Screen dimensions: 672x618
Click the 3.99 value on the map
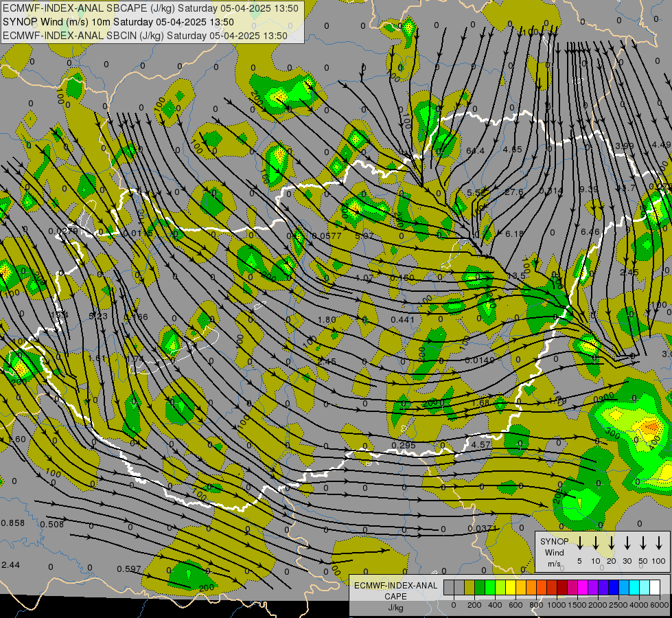pos(625,146)
